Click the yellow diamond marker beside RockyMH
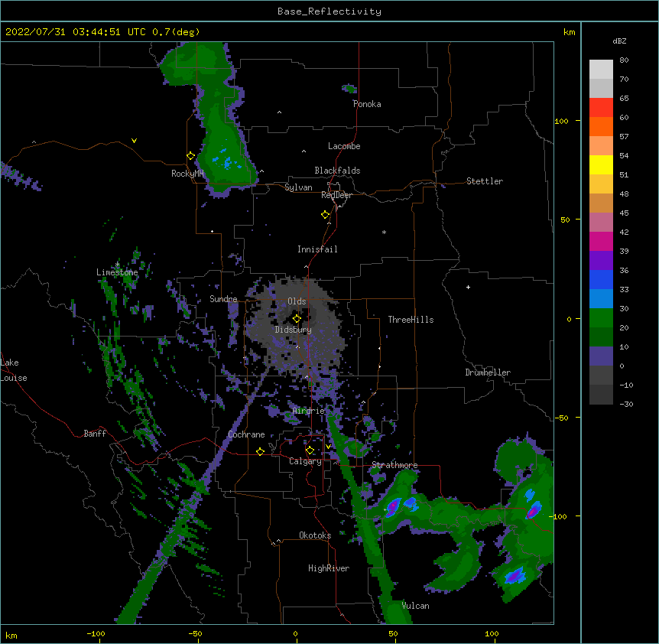This screenshot has height=644, width=659. click(x=190, y=156)
